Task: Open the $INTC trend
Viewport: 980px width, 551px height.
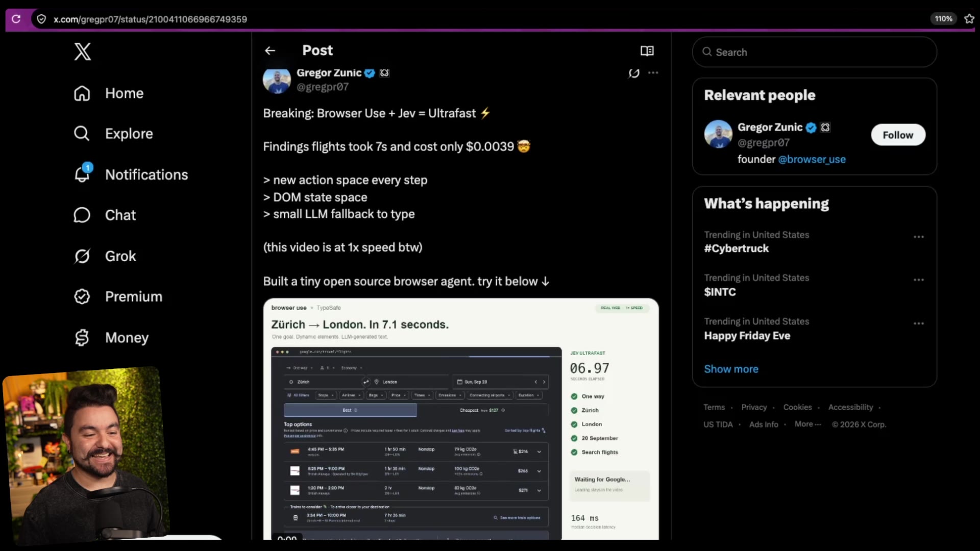Action: (x=720, y=292)
